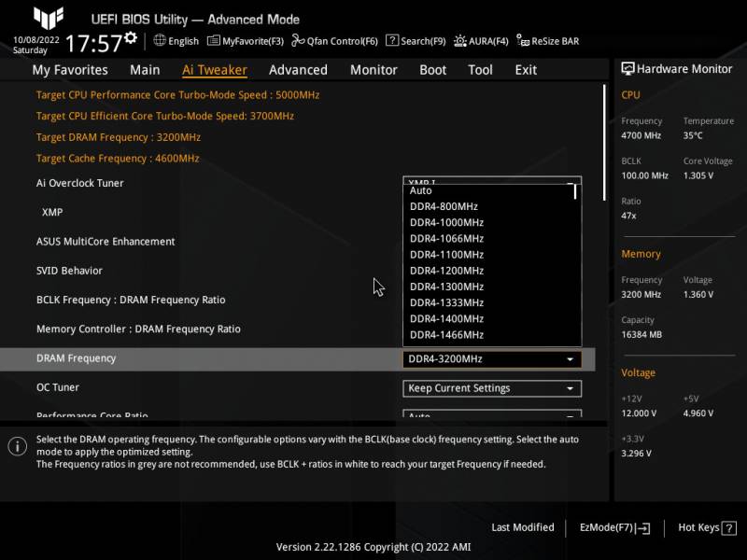Click the Core Voltage 1.305 V value
This screenshot has width=747, height=560.
pyautogui.click(x=698, y=175)
